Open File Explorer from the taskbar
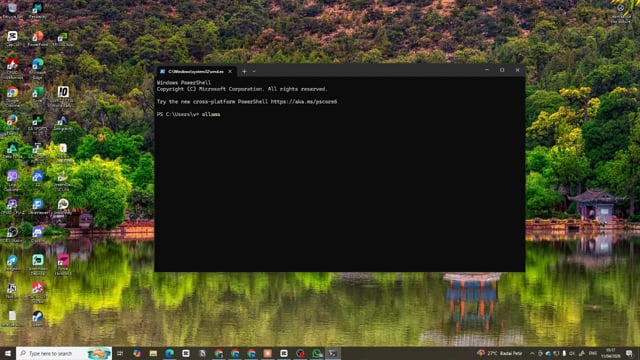Image resolution: width=640 pixels, height=360 pixels. coord(153,353)
